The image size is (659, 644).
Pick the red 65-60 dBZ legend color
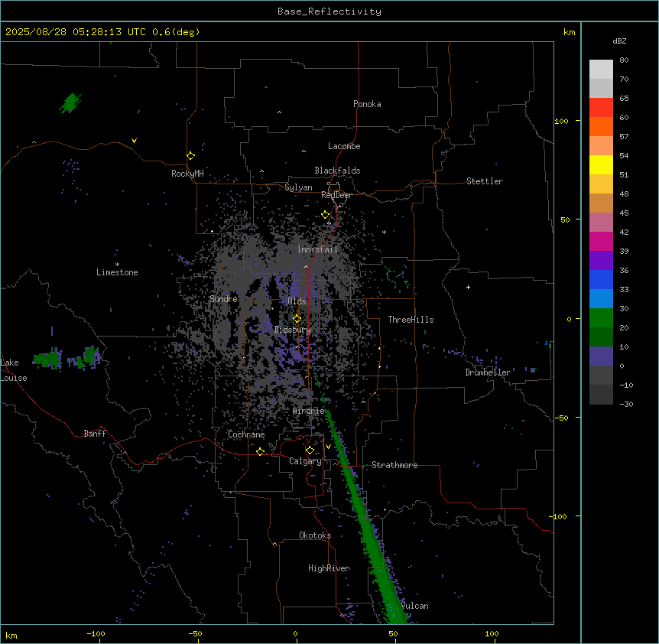pos(601,107)
